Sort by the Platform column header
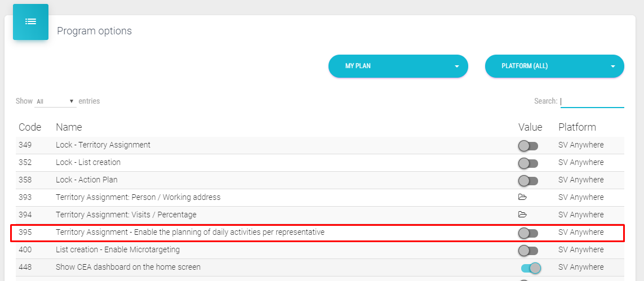Viewport: 644px width, 281px height. [x=577, y=127]
